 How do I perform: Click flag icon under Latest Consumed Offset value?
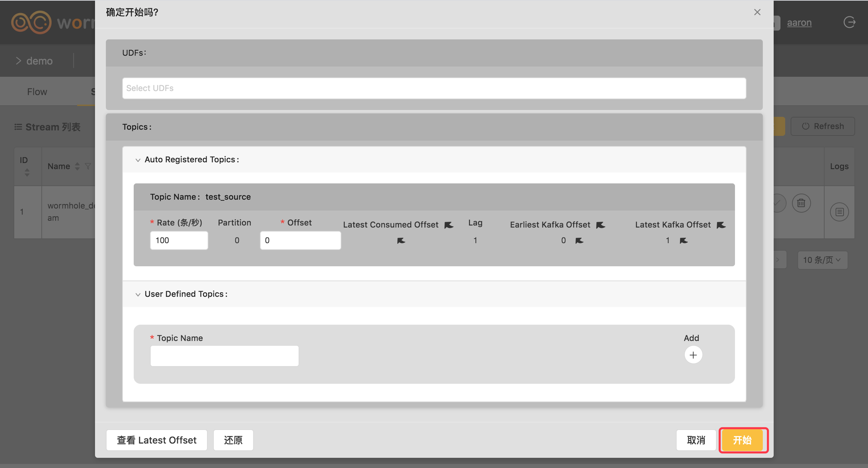point(401,241)
